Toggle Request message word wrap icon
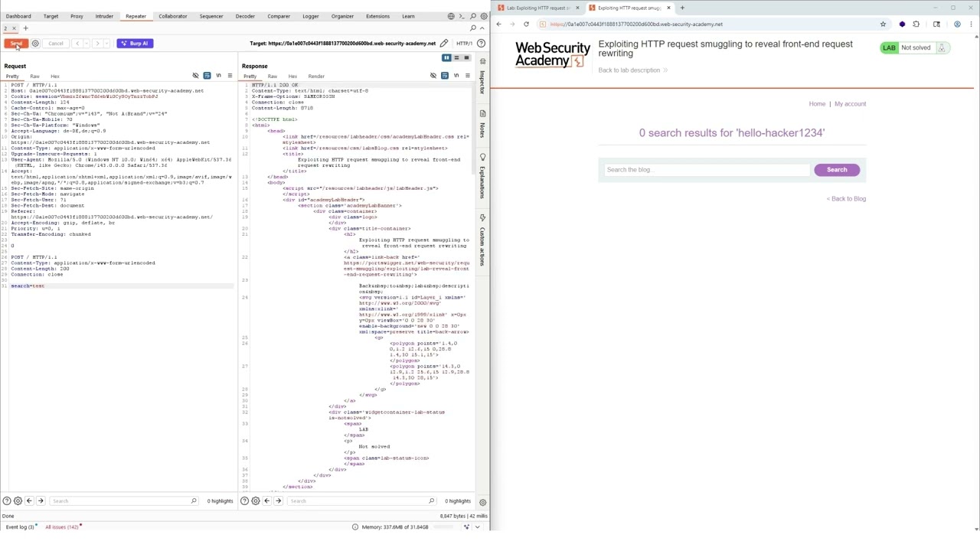 coord(207,76)
